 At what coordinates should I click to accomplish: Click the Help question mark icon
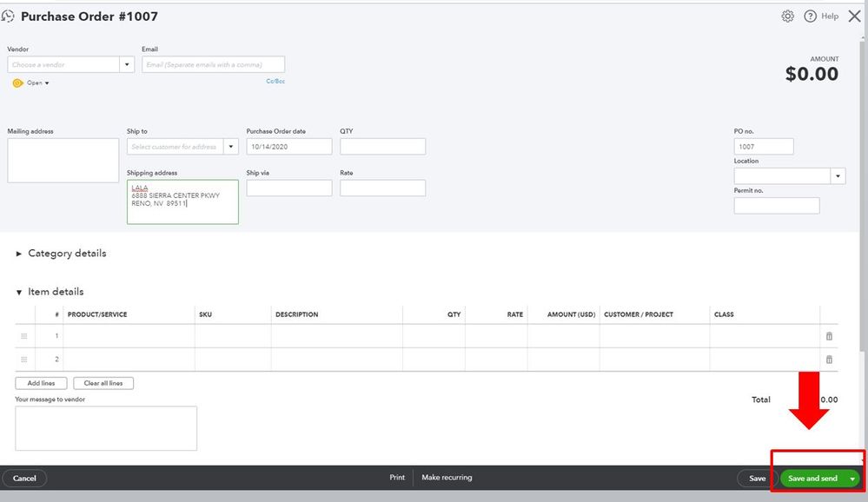pyautogui.click(x=810, y=16)
